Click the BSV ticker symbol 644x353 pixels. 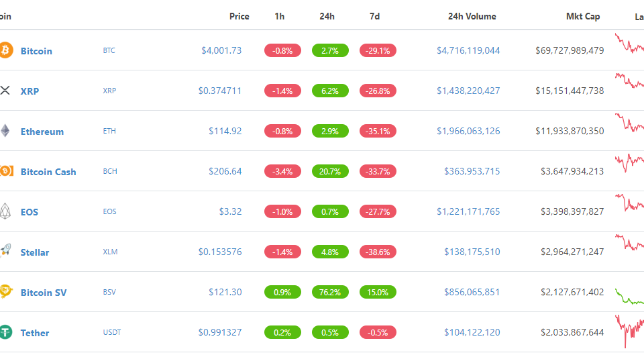pos(109,292)
